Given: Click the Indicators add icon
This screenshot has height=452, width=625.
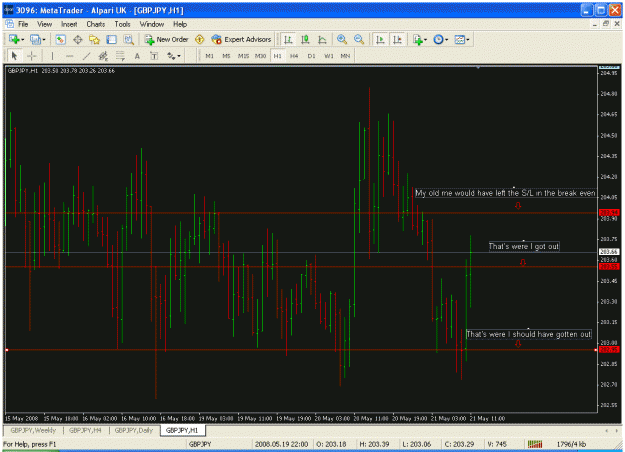Looking at the screenshot, I should point(417,39).
